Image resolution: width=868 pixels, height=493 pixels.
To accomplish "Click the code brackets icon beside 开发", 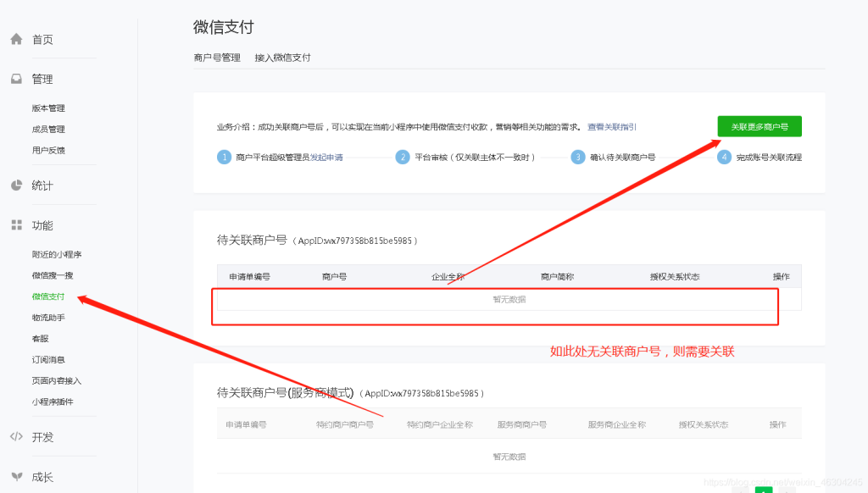I will click(x=16, y=437).
